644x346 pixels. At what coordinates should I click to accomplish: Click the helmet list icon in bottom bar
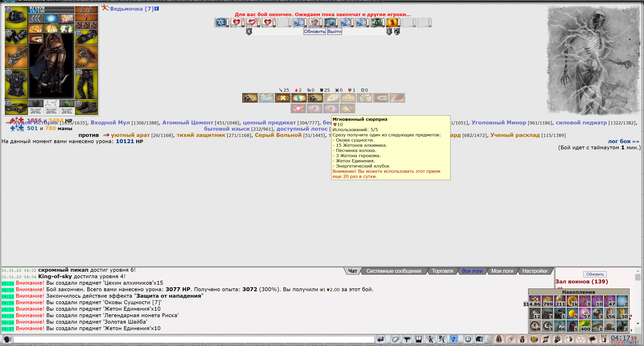click(479, 339)
